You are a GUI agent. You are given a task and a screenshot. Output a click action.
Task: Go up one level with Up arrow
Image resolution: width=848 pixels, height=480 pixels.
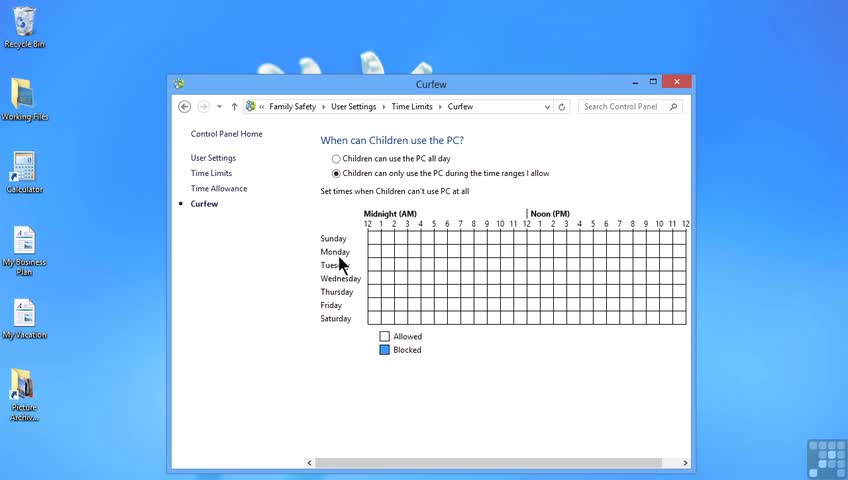click(x=234, y=106)
